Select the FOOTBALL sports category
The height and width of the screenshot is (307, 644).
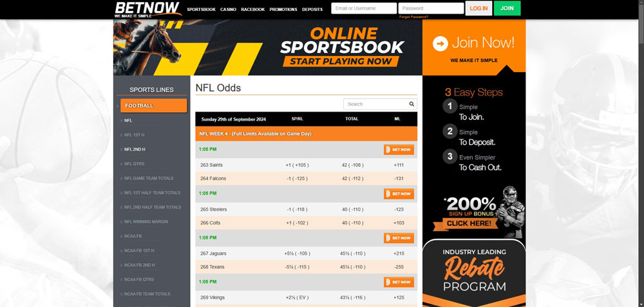[x=154, y=106]
